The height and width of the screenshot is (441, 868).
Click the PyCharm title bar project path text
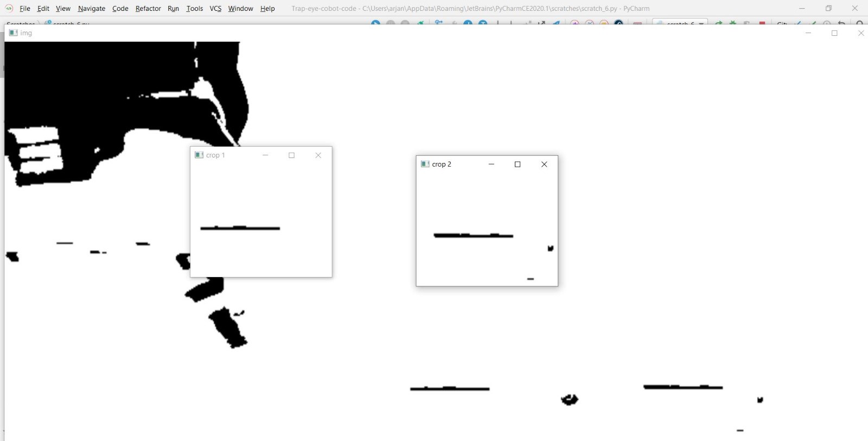coord(470,9)
